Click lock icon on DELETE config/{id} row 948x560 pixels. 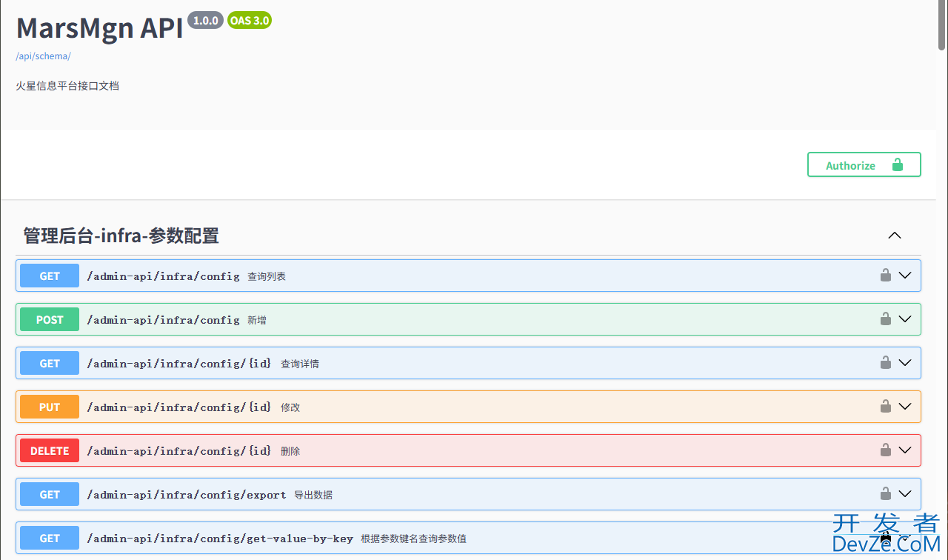(885, 450)
